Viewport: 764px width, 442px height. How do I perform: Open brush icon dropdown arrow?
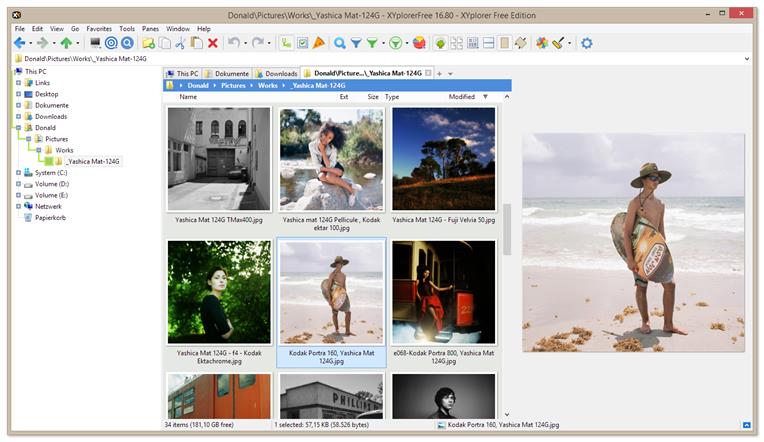570,43
